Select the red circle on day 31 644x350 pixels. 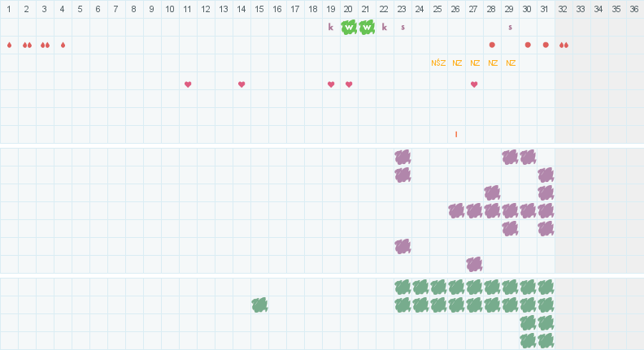click(546, 45)
